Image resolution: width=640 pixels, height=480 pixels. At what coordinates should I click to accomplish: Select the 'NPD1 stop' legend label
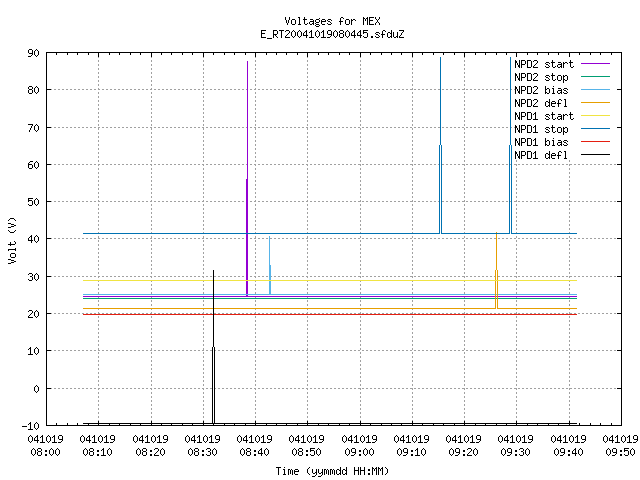[x=541, y=129]
